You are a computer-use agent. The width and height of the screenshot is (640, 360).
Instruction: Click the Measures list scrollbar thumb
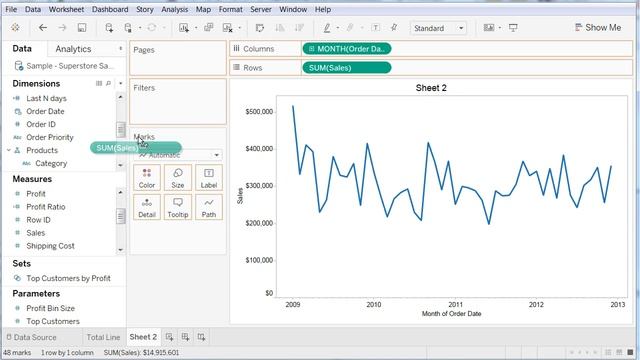tap(120, 216)
